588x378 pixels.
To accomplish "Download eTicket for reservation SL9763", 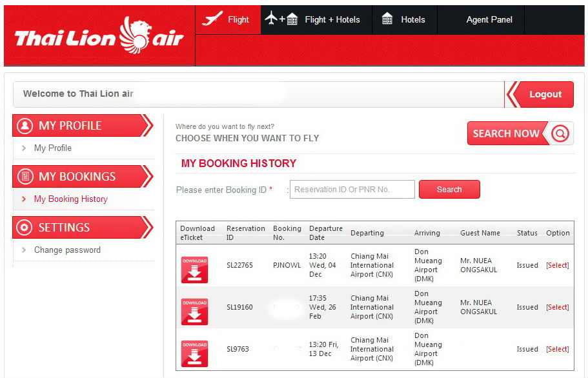I will pos(194,353).
